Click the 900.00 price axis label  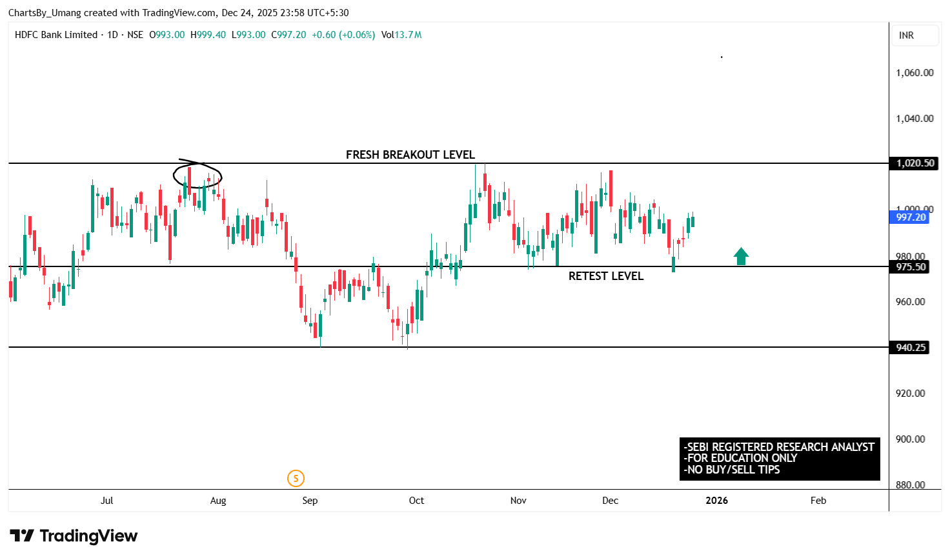(x=911, y=439)
